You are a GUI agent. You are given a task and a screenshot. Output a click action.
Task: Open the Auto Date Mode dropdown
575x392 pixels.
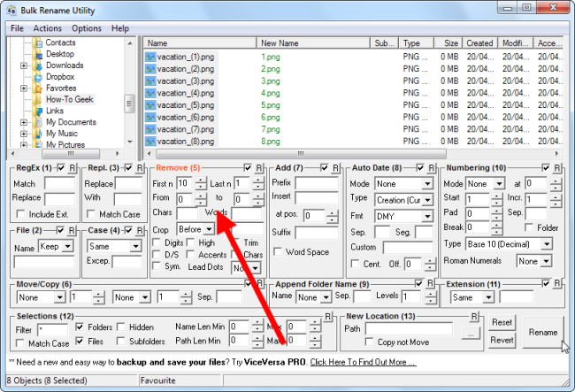pyautogui.click(x=403, y=184)
